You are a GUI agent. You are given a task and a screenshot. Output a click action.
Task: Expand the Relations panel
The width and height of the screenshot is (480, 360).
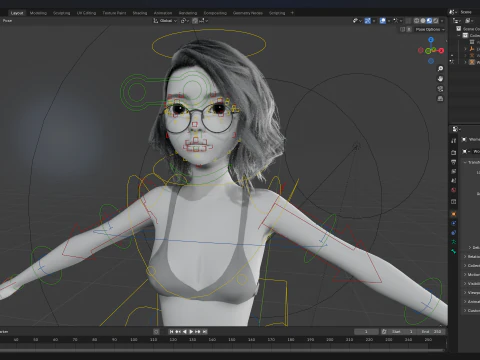click(x=465, y=257)
